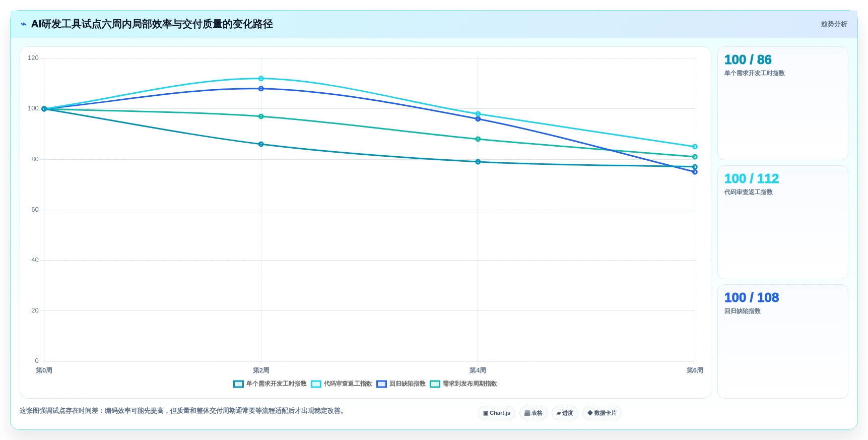Viewport: 868px width, 440px height.
Task: Click the 20 y-axis label
Action: (35, 310)
